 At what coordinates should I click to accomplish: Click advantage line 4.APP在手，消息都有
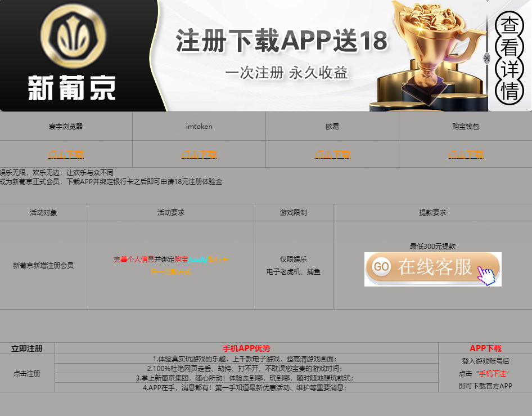pos(245,387)
